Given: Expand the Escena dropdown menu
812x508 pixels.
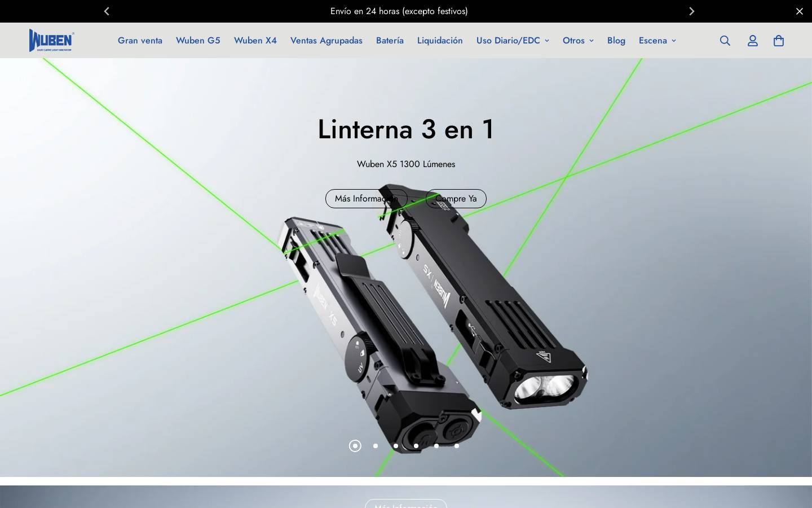Looking at the screenshot, I should tap(657, 41).
